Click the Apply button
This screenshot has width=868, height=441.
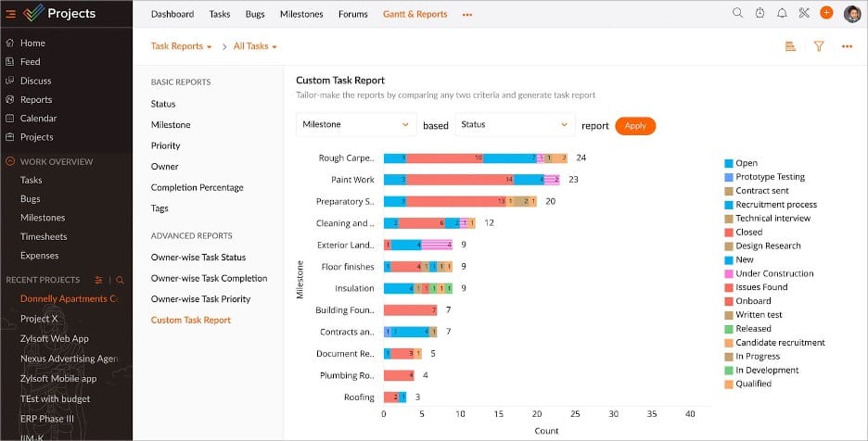click(x=635, y=126)
